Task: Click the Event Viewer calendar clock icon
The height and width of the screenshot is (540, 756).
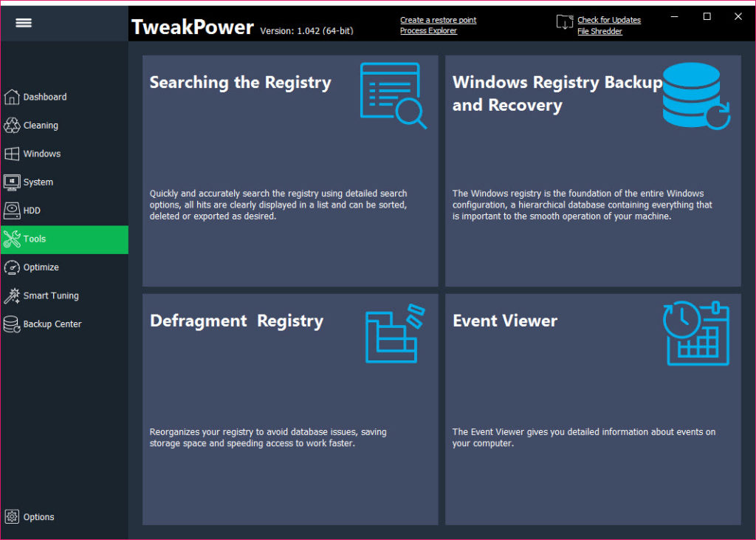Action: [x=696, y=333]
